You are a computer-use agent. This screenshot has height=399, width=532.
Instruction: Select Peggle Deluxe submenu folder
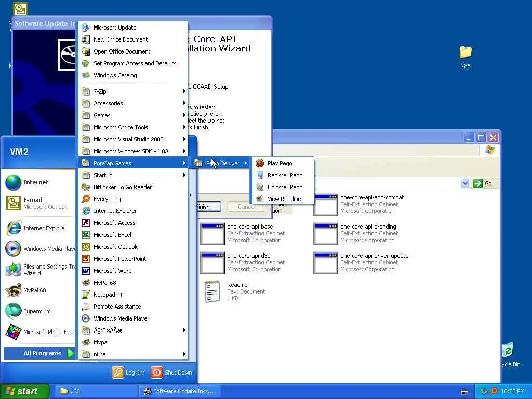(x=221, y=163)
